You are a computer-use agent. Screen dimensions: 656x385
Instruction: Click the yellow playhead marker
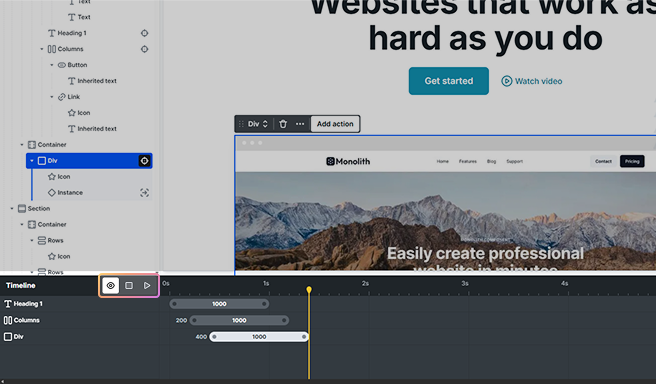click(309, 290)
